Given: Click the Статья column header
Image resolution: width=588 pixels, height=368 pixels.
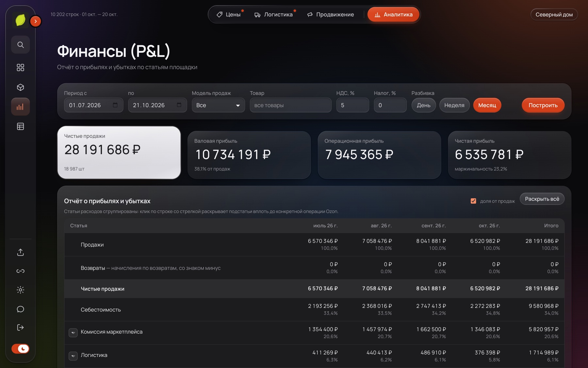Looking at the screenshot, I should (x=79, y=226).
